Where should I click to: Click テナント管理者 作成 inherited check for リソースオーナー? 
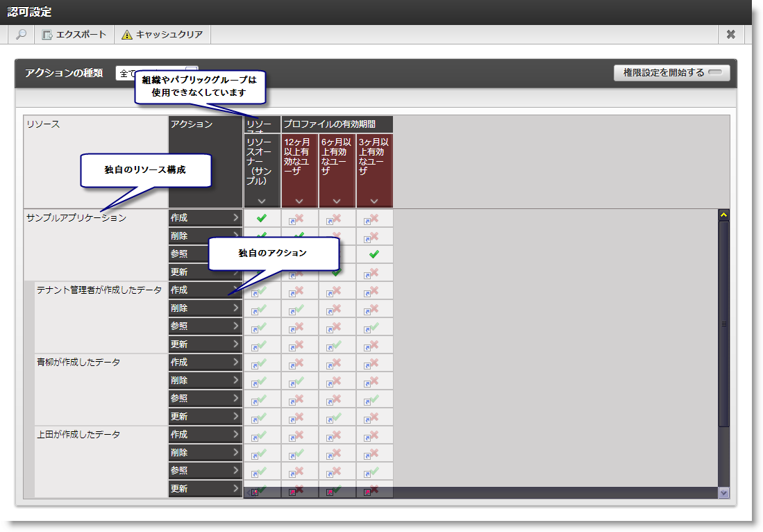(262, 290)
